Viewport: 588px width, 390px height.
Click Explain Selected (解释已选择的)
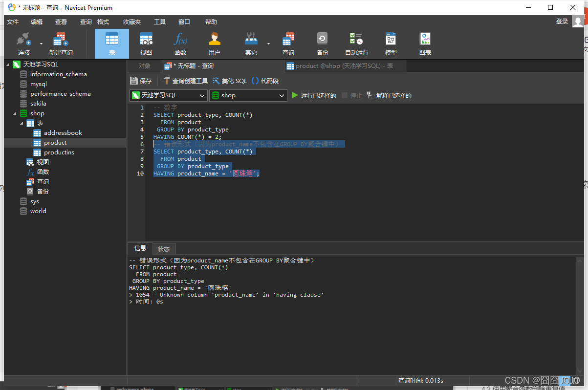click(x=389, y=95)
